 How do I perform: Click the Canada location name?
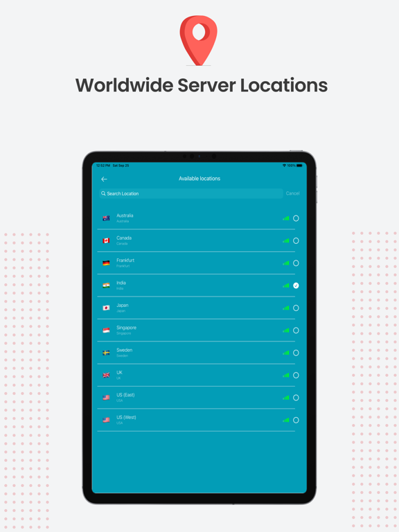[124, 238]
